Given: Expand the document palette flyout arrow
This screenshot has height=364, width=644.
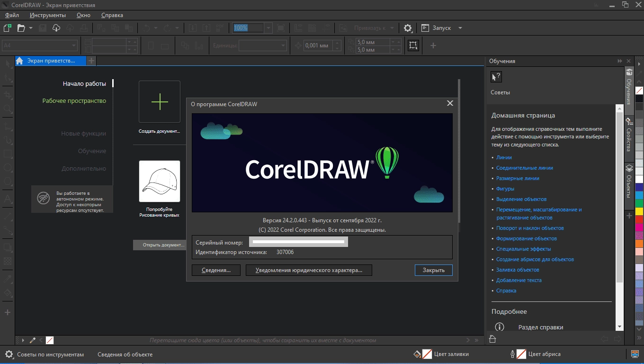Looking at the screenshot, I should 23,340.
